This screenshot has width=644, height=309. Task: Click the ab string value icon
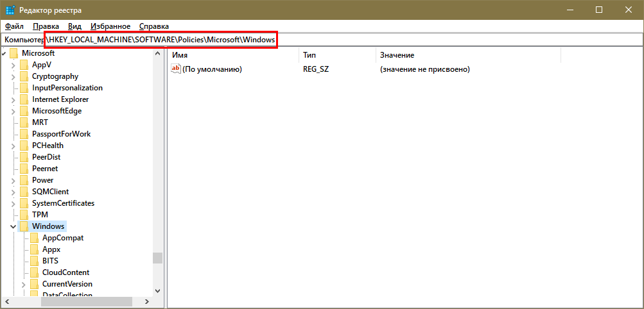coord(176,69)
